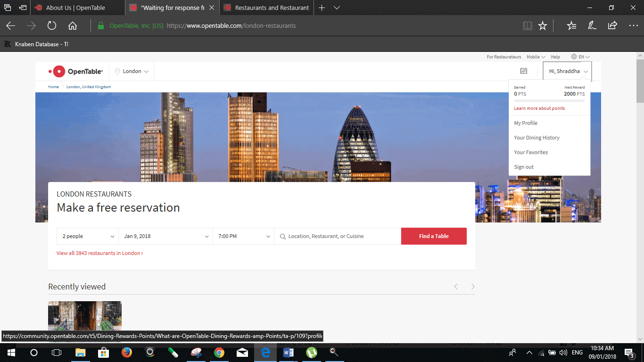The width and height of the screenshot is (644, 362).
Task: Click the Find a Table button
Action: click(434, 236)
